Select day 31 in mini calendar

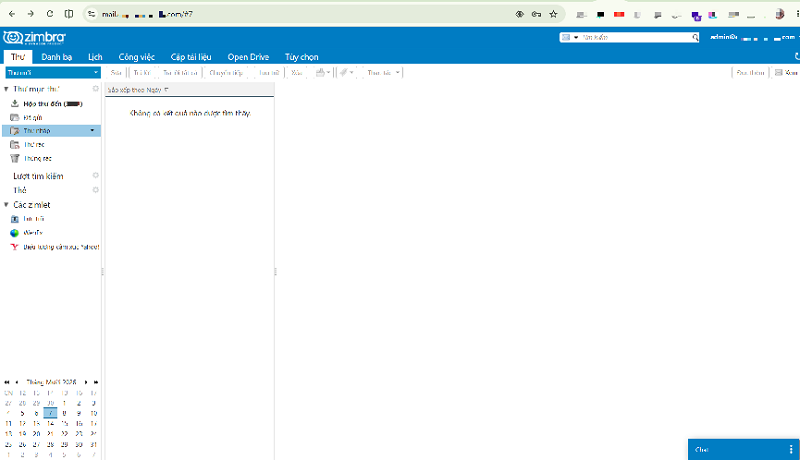(93, 444)
